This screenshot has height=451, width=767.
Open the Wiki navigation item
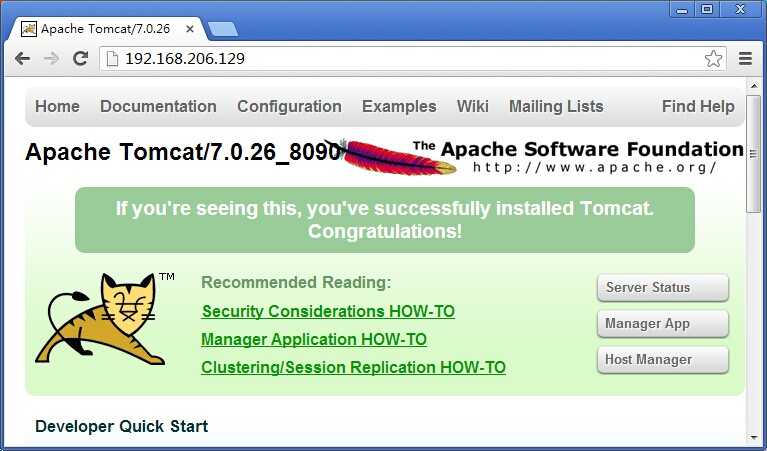[473, 107]
